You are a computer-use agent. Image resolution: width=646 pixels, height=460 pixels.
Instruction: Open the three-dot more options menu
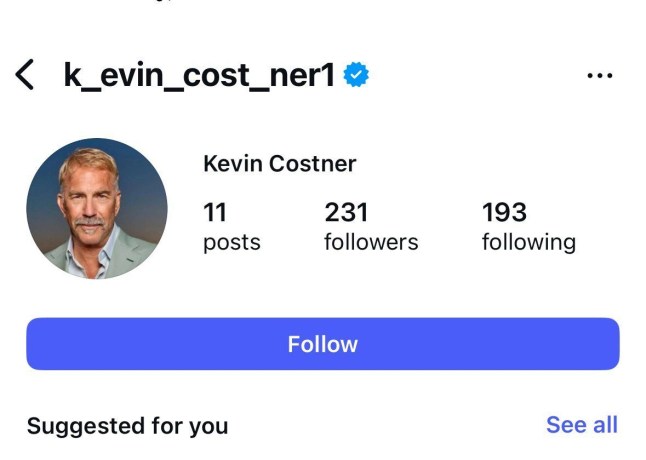[x=599, y=75]
